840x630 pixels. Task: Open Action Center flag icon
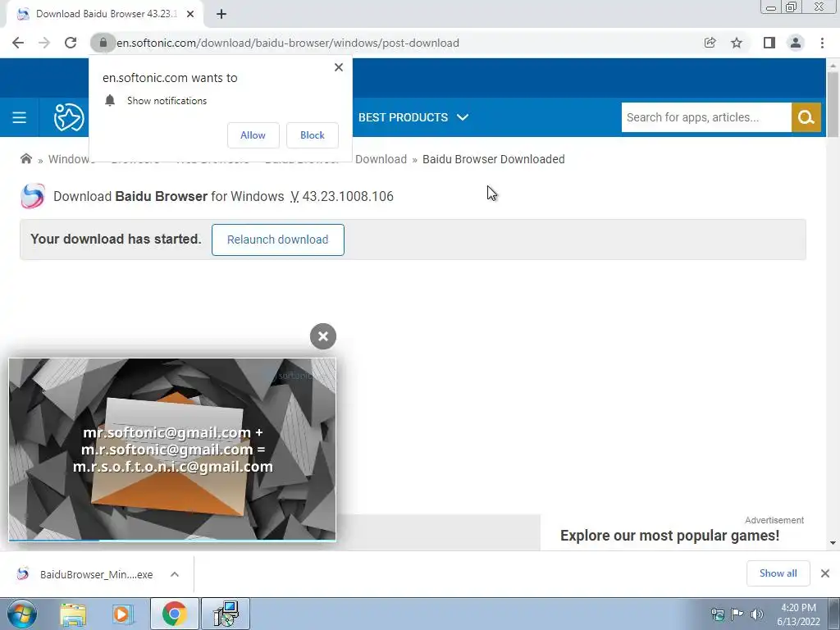point(737,614)
